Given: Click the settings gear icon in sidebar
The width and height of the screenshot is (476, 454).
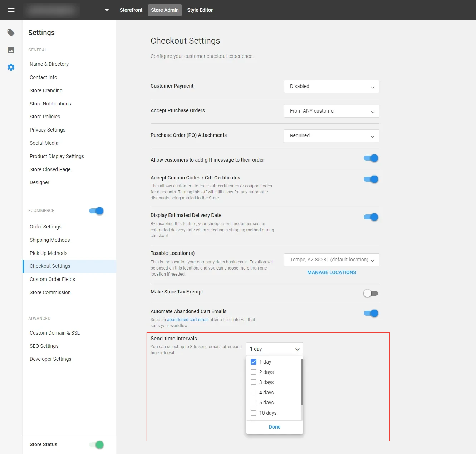Looking at the screenshot, I should point(11,67).
